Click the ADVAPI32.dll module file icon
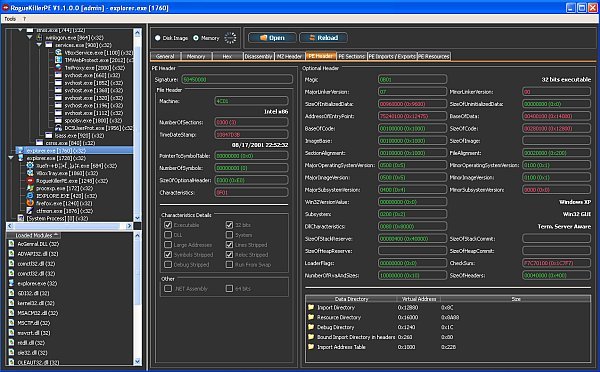This screenshot has width=600, height=372. pyautogui.click(x=11, y=254)
